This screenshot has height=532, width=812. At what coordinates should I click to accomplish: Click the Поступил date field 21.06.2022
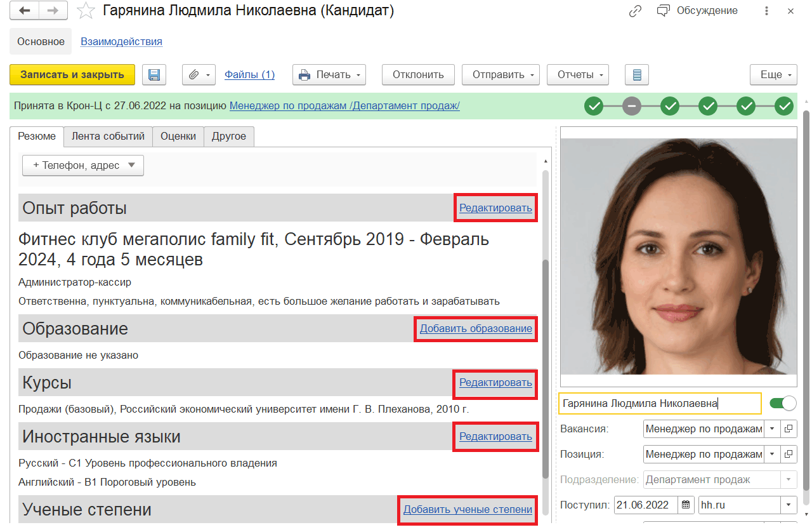[646, 505]
